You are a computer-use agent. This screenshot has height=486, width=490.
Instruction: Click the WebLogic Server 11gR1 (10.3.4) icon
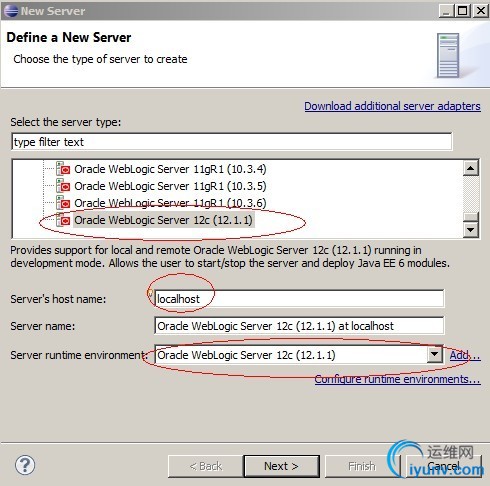[63, 169]
